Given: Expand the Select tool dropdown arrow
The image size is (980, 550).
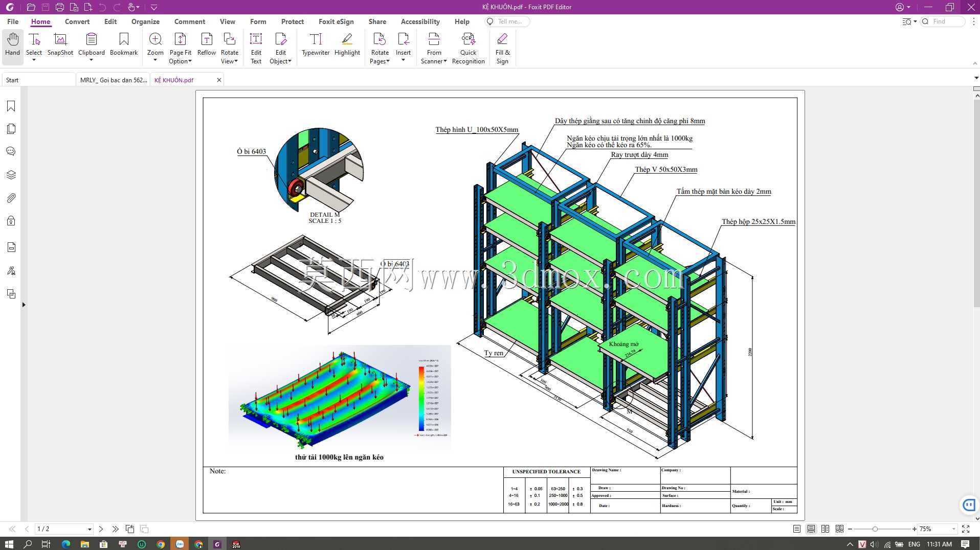Looking at the screenshot, I should coord(34,60).
